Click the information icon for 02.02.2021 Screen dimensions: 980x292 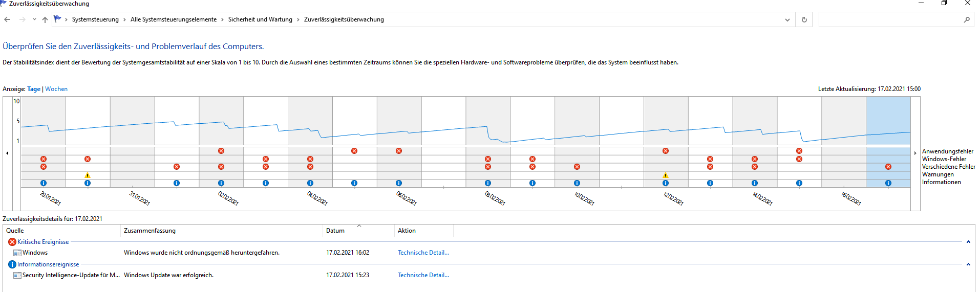(x=221, y=183)
